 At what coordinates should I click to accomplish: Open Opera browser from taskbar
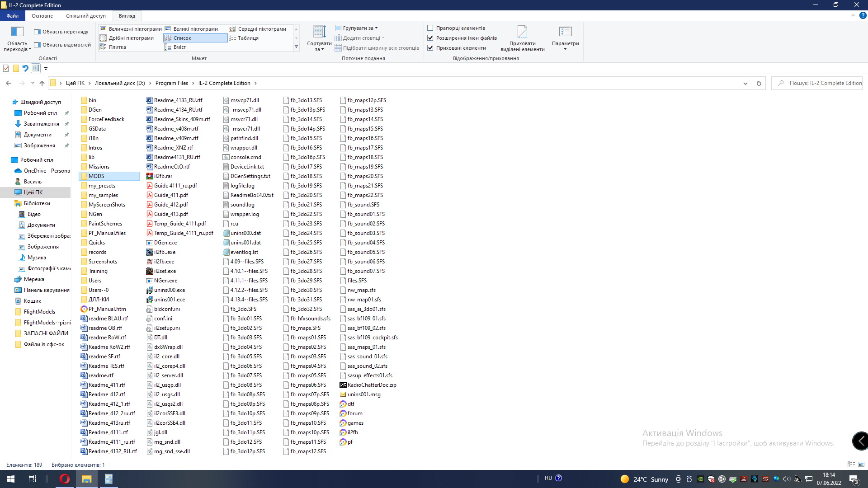(x=65, y=479)
